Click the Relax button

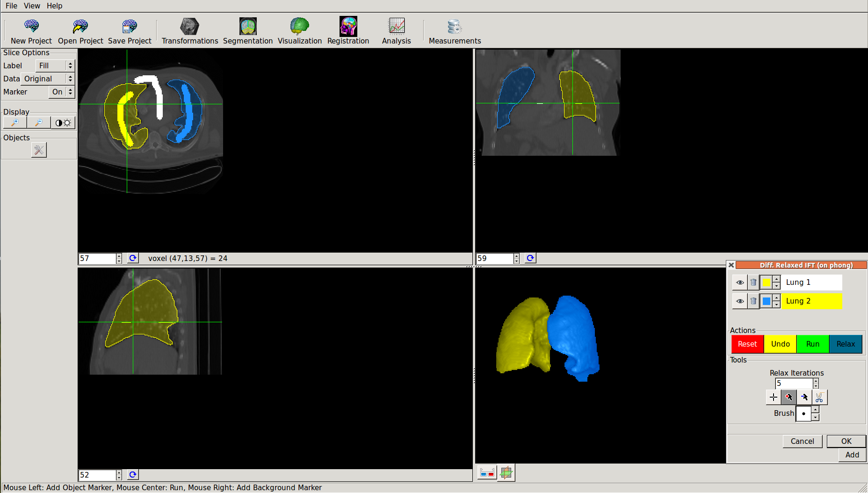pyautogui.click(x=846, y=344)
